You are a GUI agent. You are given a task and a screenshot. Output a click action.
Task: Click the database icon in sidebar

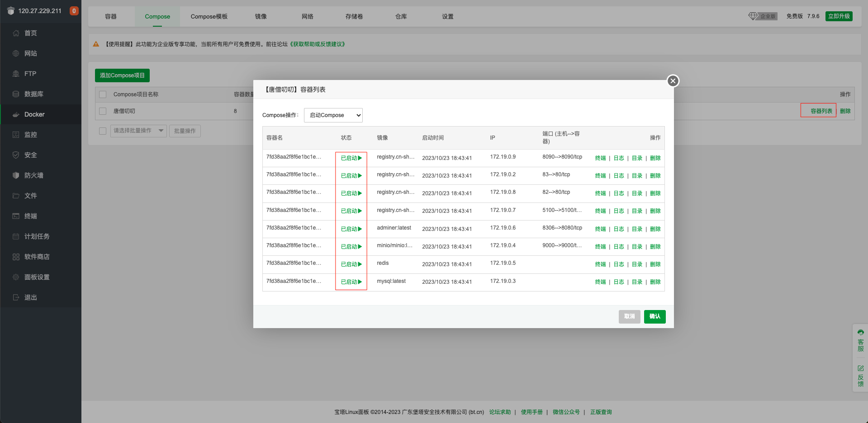16,94
